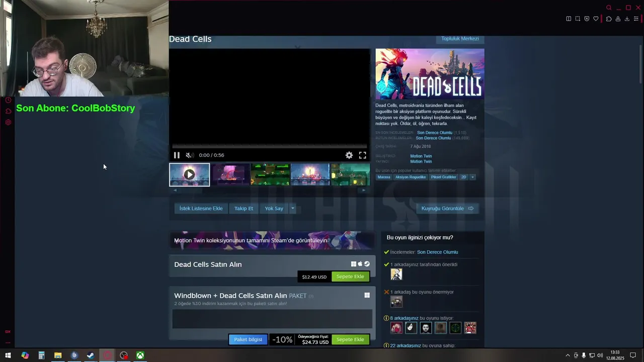The width and height of the screenshot is (644, 362).
Task: Open the clock and date flyout
Action: (x=615, y=355)
